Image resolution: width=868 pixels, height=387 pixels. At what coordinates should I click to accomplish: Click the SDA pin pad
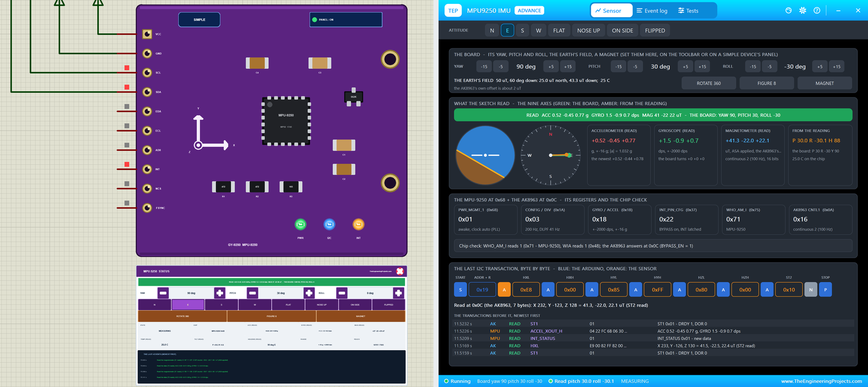147,92
